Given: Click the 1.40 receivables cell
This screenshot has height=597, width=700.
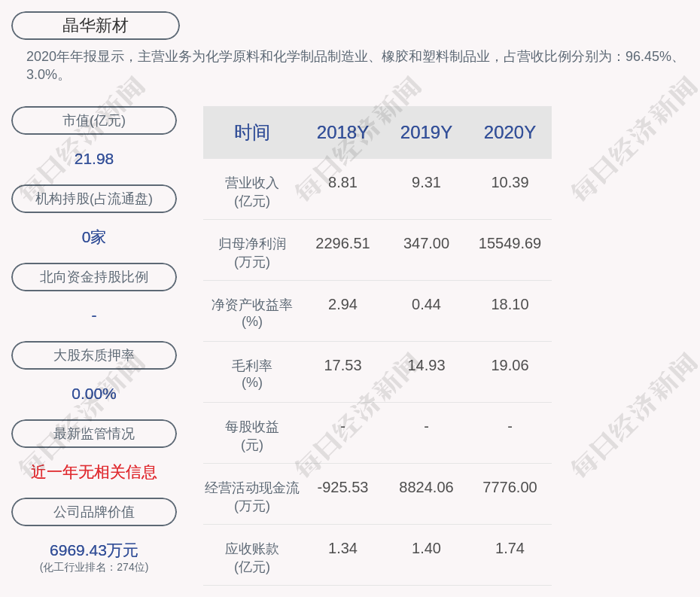Looking at the screenshot, I should click(426, 548).
